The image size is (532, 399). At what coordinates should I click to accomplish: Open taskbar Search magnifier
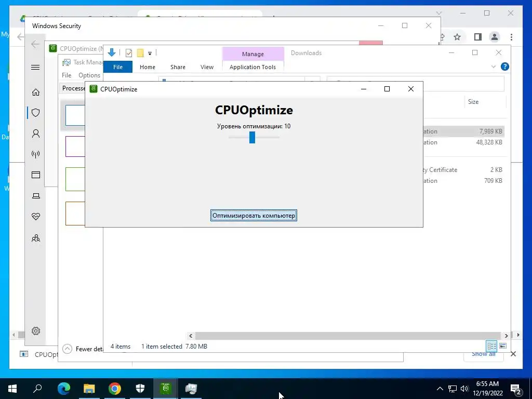(x=37, y=389)
